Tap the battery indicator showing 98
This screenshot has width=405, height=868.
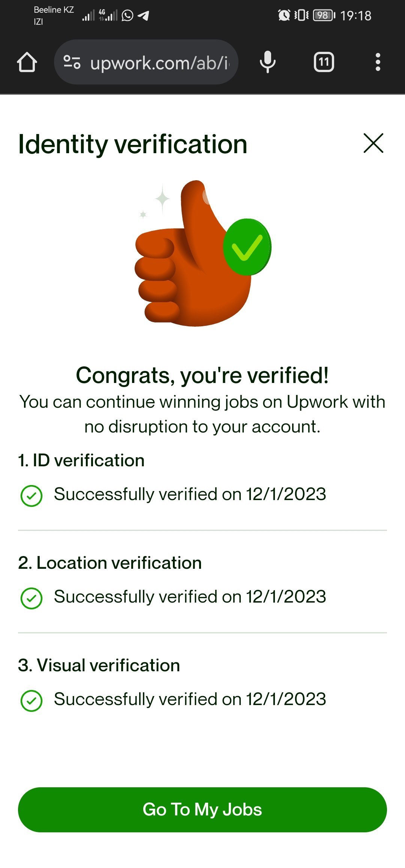pos(324,15)
